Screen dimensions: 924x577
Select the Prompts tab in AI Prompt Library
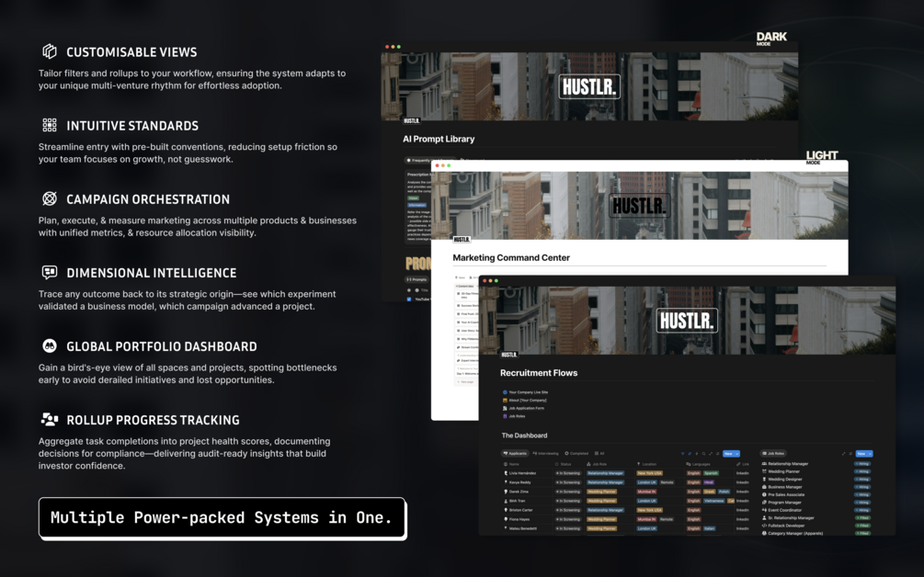tap(416, 279)
